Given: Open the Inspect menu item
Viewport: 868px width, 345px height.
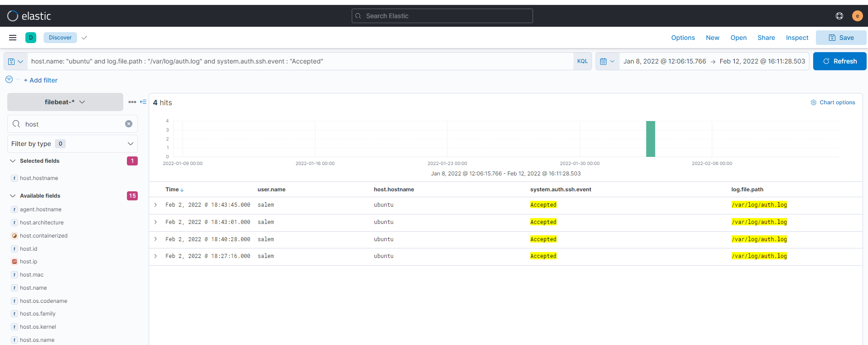Looking at the screenshot, I should pos(797,38).
